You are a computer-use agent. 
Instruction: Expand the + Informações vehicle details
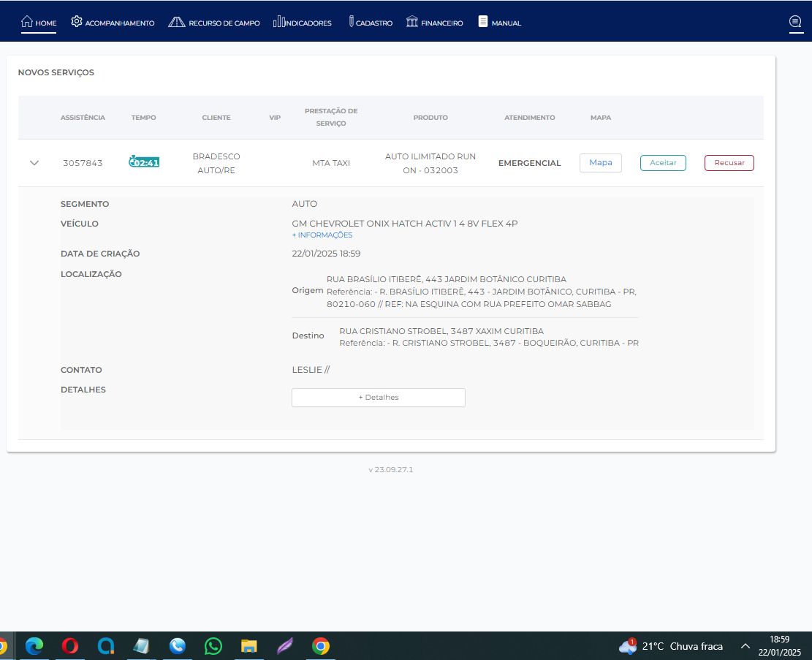point(322,235)
